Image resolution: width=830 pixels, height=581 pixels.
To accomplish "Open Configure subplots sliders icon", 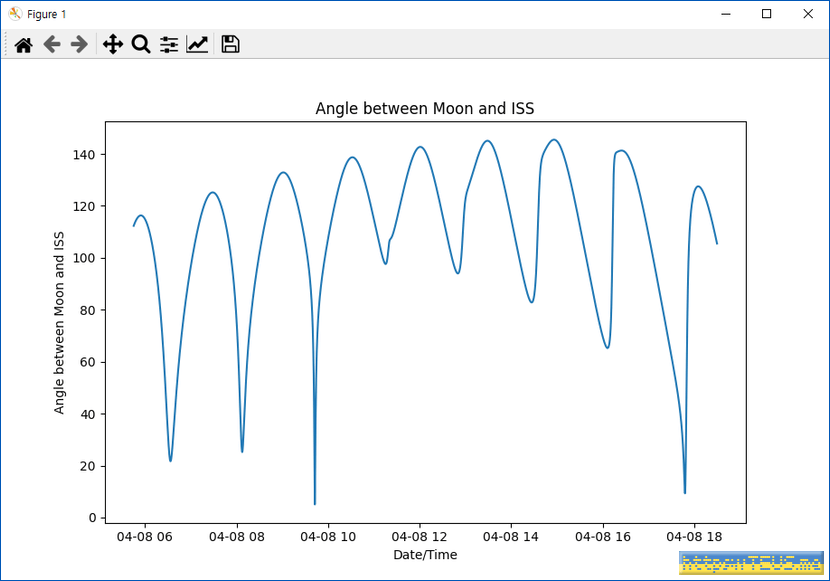I will pos(169,44).
